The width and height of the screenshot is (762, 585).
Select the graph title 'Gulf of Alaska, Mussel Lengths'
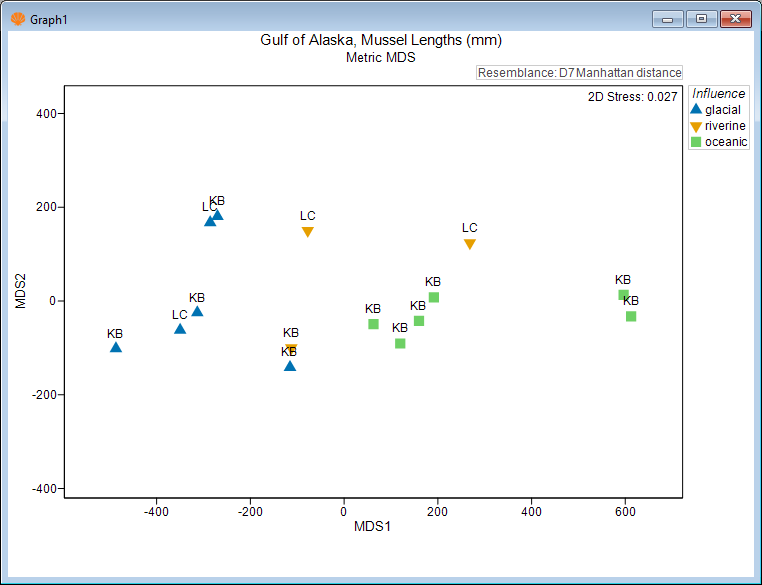[x=380, y=41]
